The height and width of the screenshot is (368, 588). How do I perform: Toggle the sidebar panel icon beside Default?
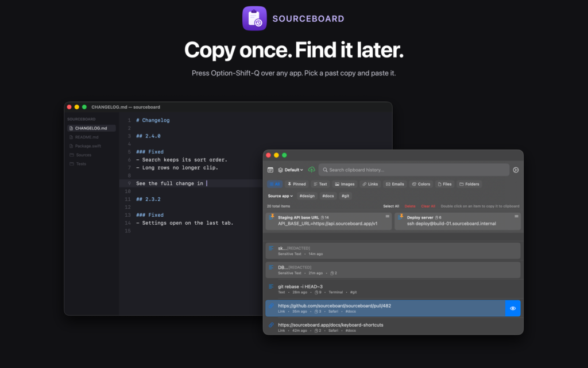(x=270, y=170)
